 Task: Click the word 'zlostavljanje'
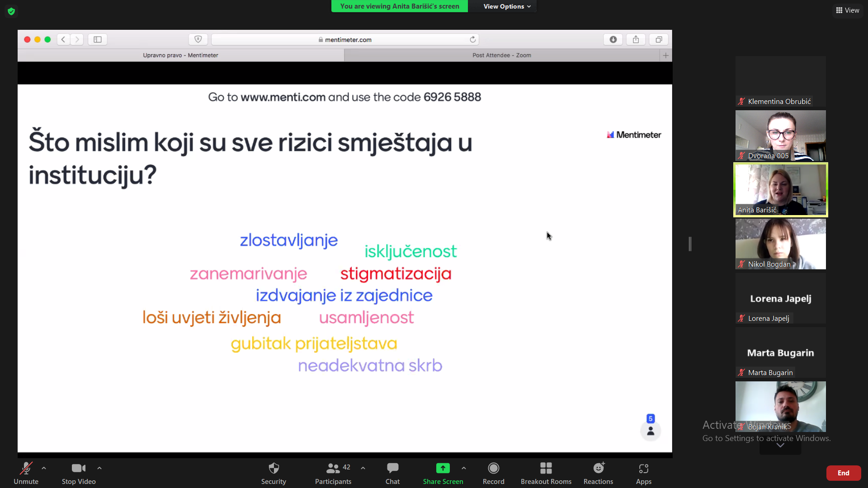click(x=289, y=240)
